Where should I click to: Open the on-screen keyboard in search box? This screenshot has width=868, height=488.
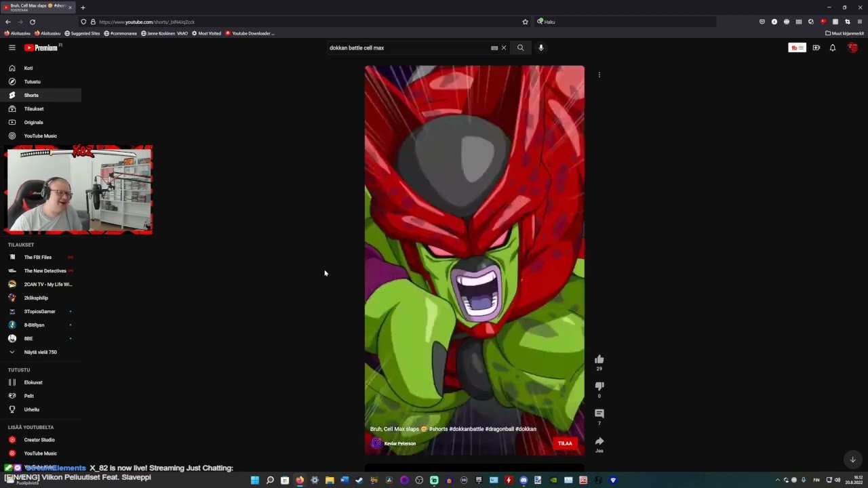tap(494, 48)
